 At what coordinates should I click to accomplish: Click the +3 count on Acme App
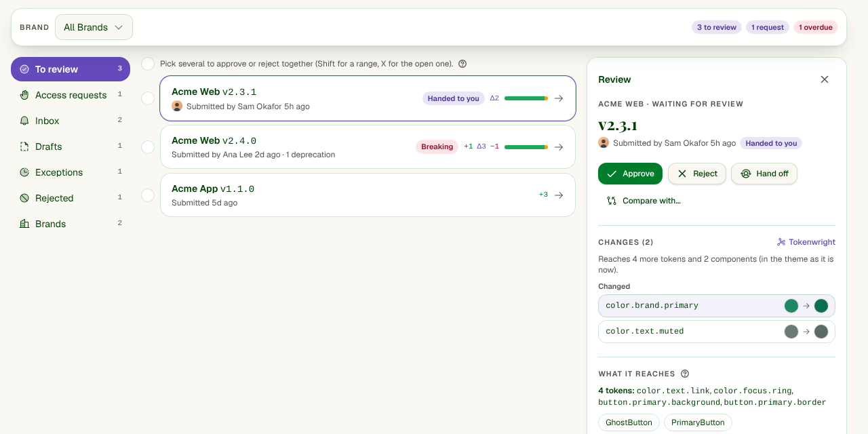coord(543,195)
